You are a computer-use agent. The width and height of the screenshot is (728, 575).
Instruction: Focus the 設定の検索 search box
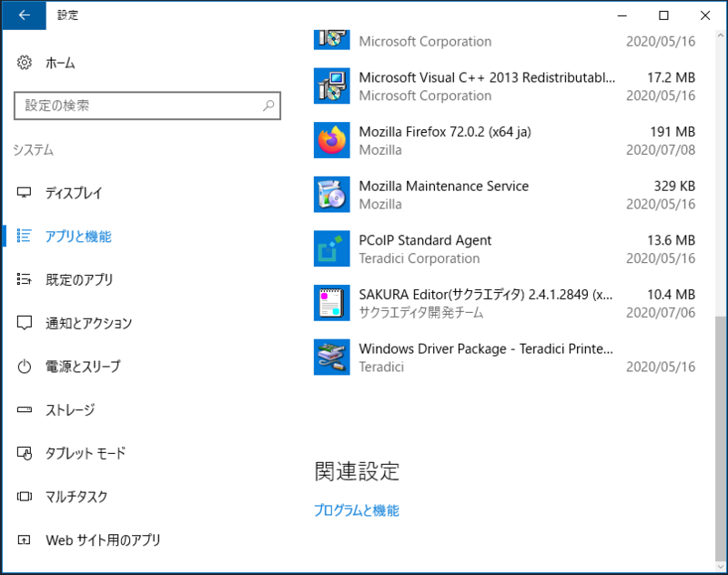pyautogui.click(x=147, y=106)
